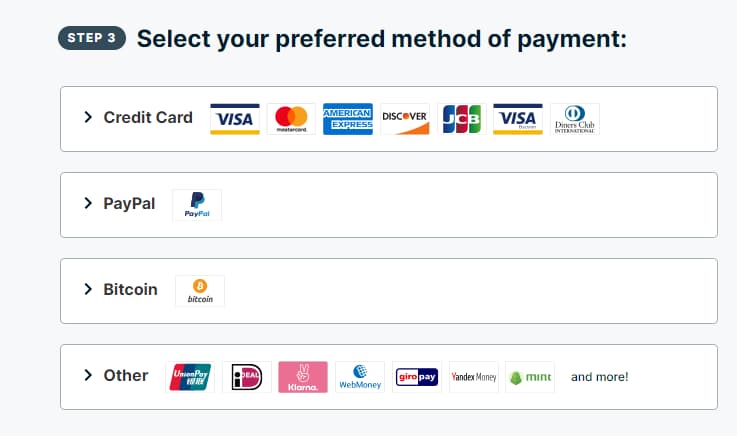737x436 pixels.
Task: Click the PayPal logo icon
Action: point(197,205)
